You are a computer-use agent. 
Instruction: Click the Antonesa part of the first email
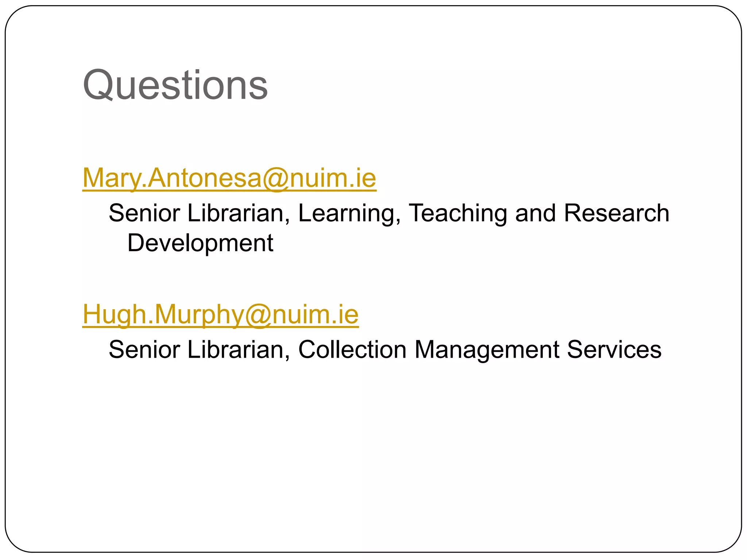(x=204, y=178)
